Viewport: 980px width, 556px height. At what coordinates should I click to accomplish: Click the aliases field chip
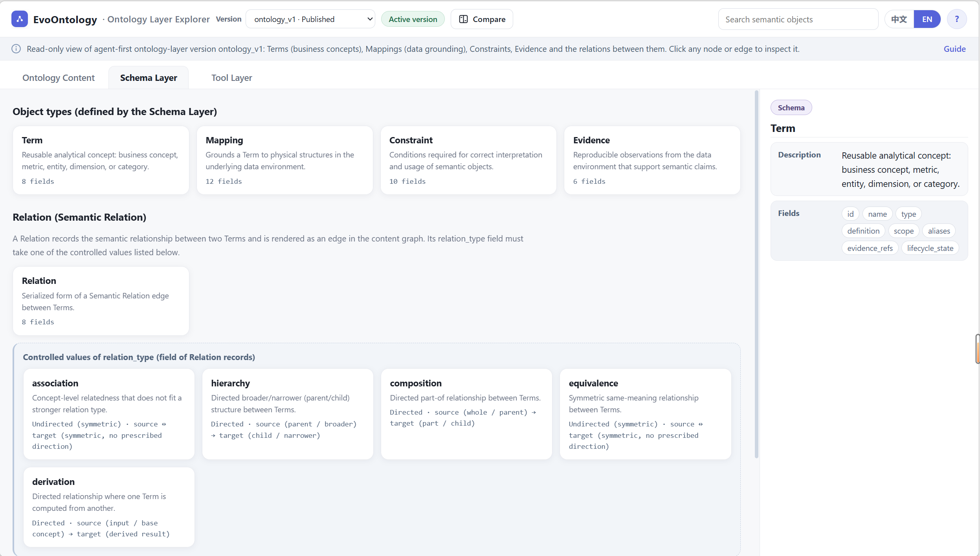[939, 231]
